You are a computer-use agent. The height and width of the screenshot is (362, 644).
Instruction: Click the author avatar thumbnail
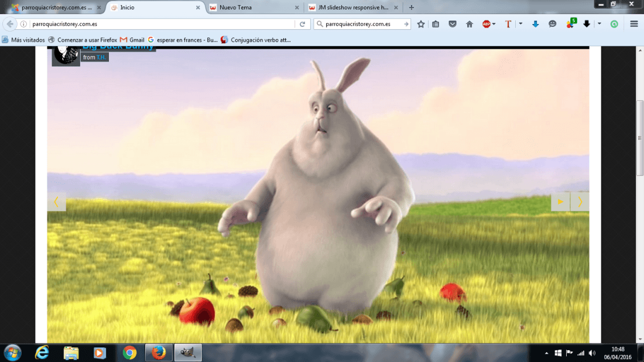[66, 56]
